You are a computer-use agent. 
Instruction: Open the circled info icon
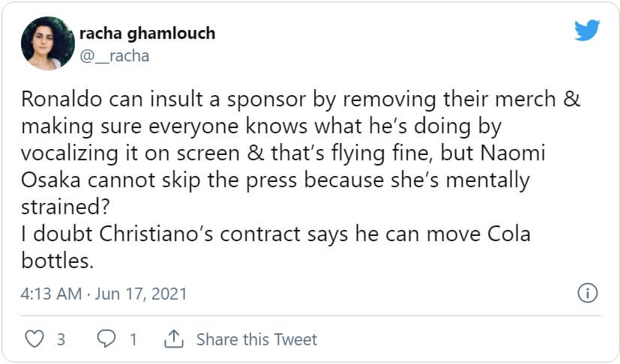(589, 293)
